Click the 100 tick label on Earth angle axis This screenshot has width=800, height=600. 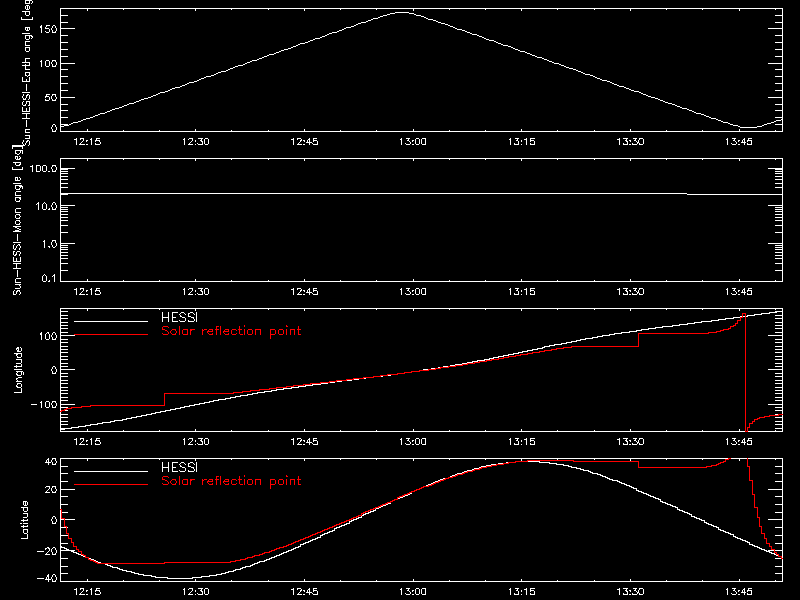pos(48,64)
